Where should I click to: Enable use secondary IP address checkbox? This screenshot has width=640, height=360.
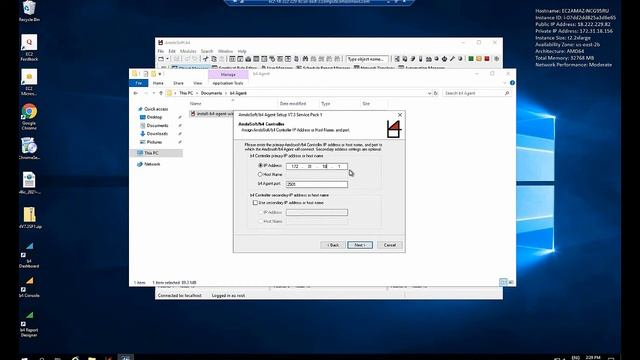[x=255, y=202]
